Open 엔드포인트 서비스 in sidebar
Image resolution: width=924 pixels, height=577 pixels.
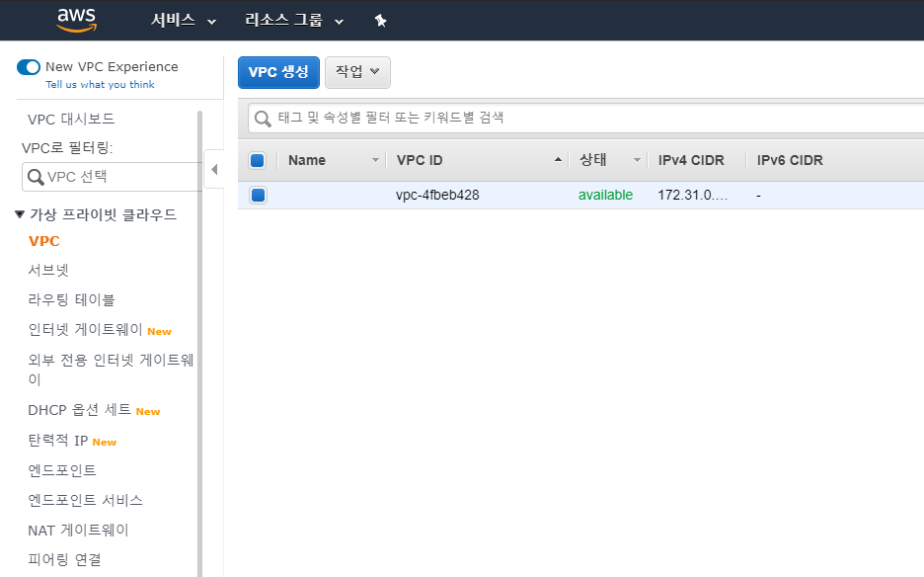click(x=86, y=500)
